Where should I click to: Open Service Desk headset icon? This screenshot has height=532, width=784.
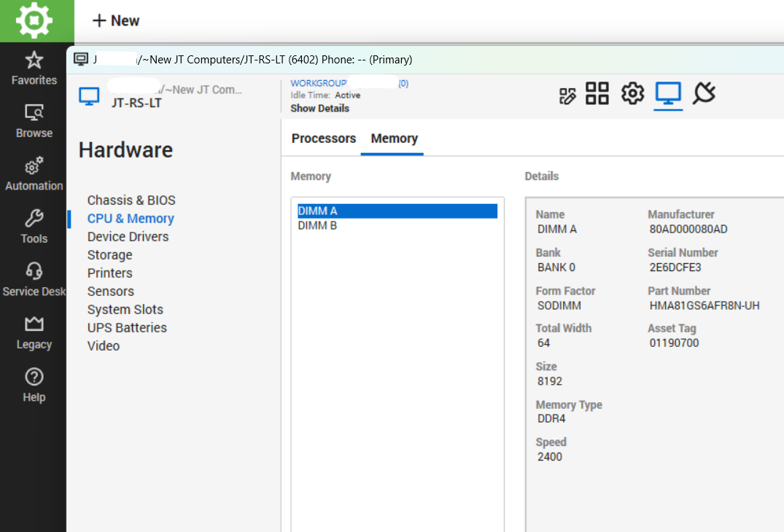[34, 280]
